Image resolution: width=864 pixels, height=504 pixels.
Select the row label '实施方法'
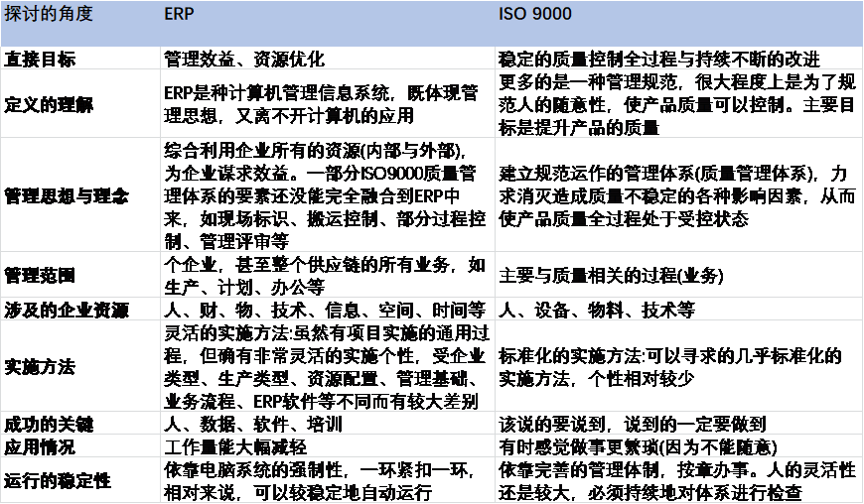40,366
